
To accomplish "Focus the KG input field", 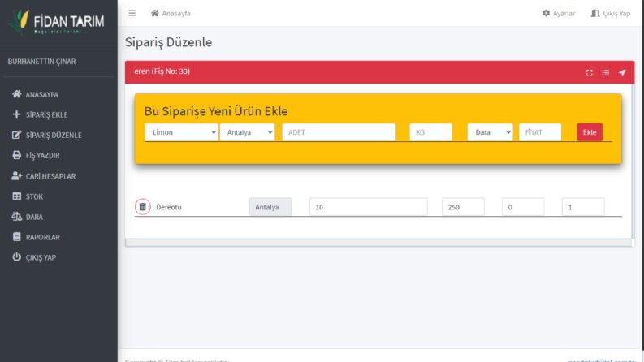I will [x=430, y=132].
